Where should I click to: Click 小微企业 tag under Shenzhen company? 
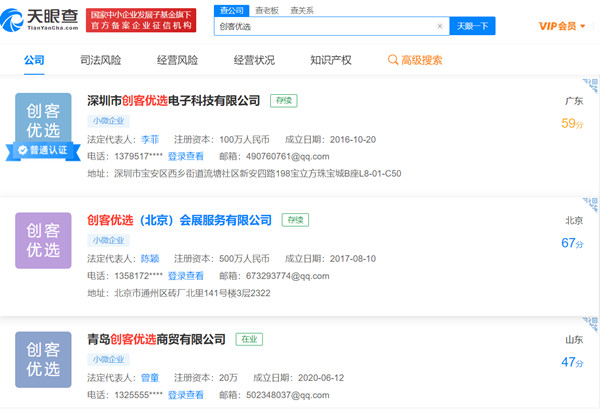tap(108, 121)
